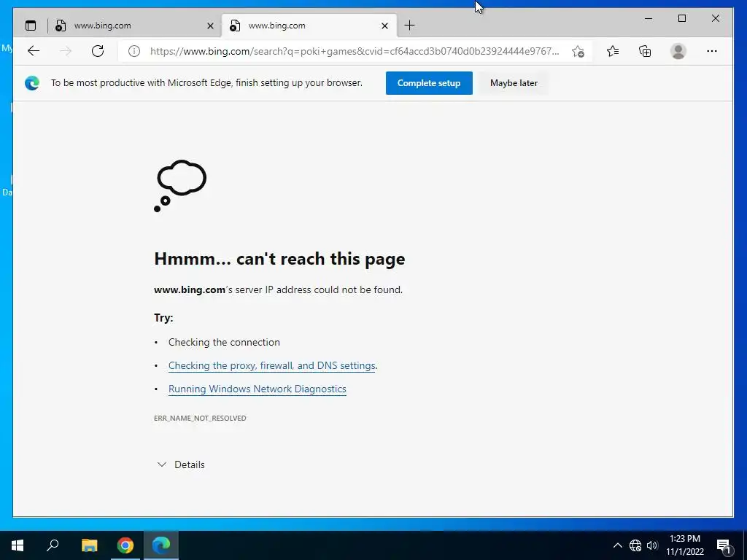Open the profile avatar menu
Image resolution: width=747 pixels, height=560 pixels.
[x=678, y=51]
